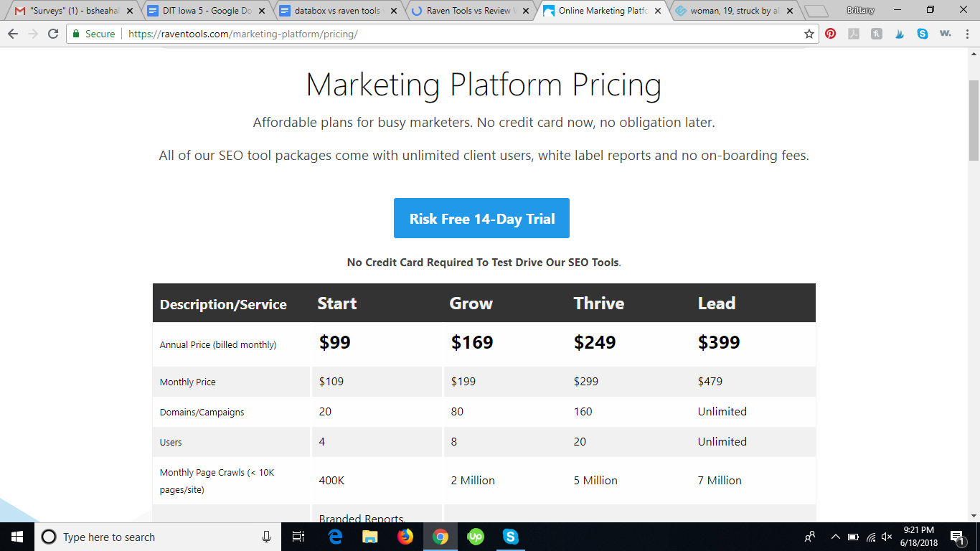Click the $169 annual price

[x=472, y=342]
